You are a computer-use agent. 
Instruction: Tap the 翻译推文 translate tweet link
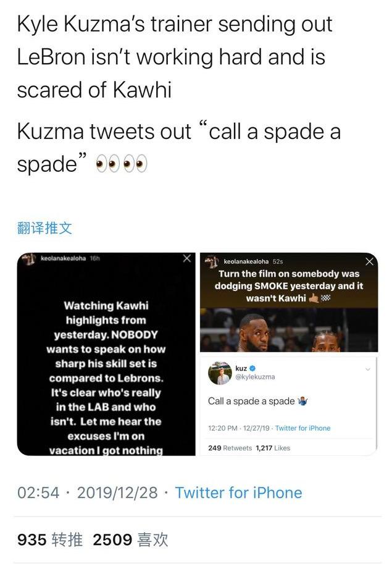(x=44, y=228)
